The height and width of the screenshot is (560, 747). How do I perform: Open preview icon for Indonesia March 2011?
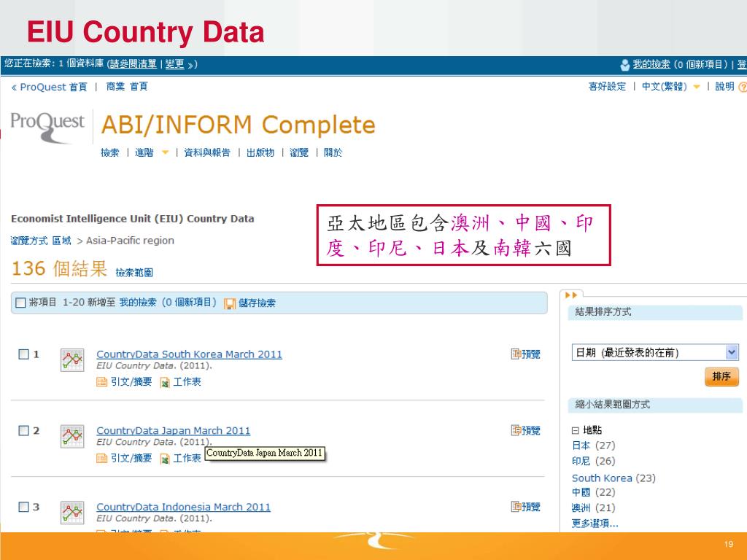point(516,506)
